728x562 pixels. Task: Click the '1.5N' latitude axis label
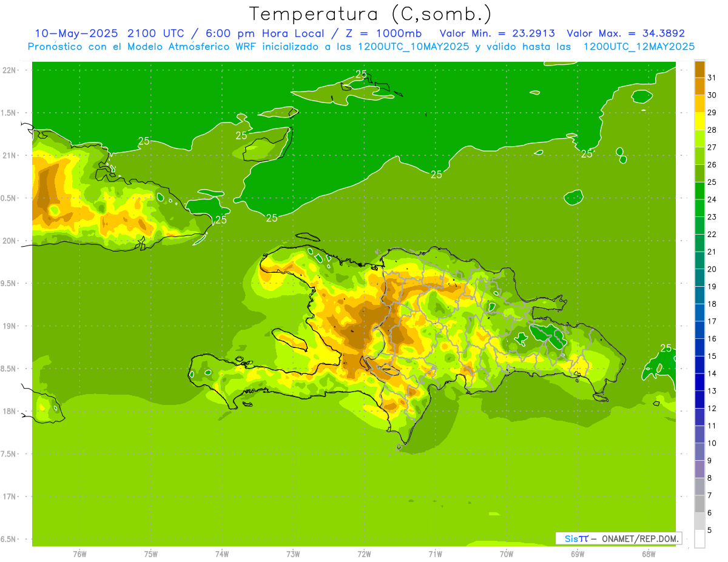10,113
